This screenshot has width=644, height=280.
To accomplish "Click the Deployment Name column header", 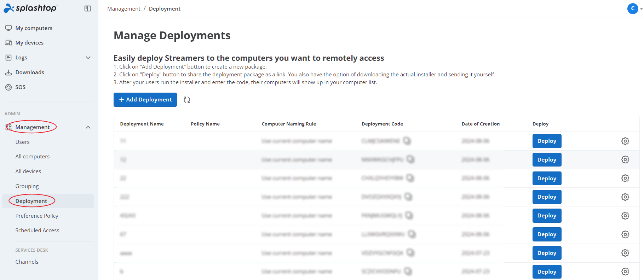I will click(x=142, y=124).
